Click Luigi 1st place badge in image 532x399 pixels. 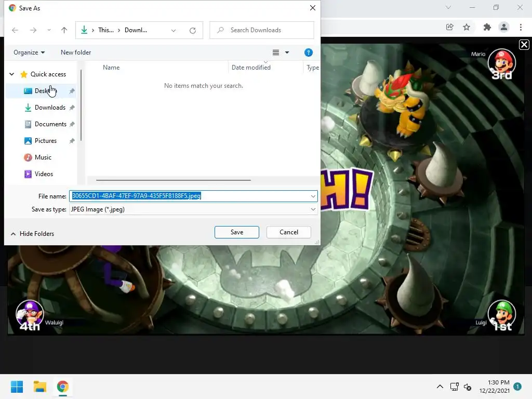pyautogui.click(x=502, y=315)
